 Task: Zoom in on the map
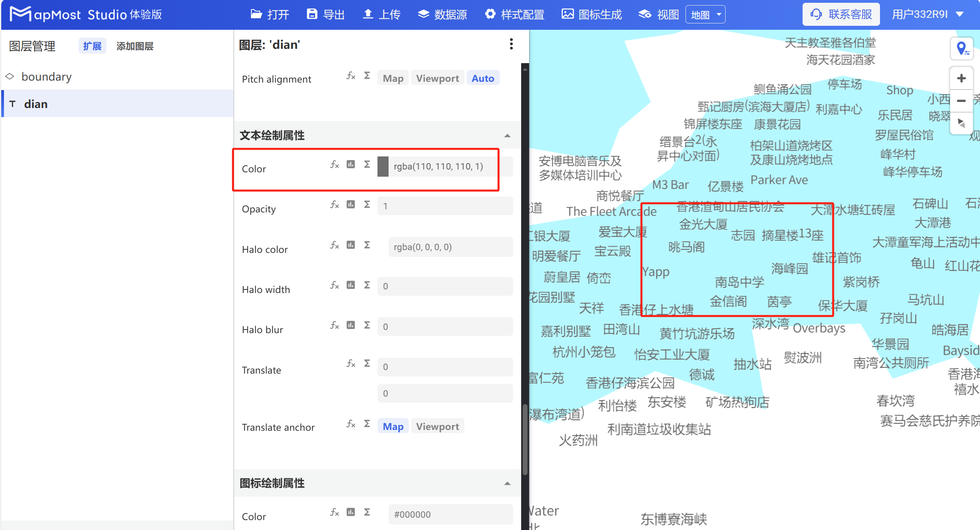pos(962,78)
